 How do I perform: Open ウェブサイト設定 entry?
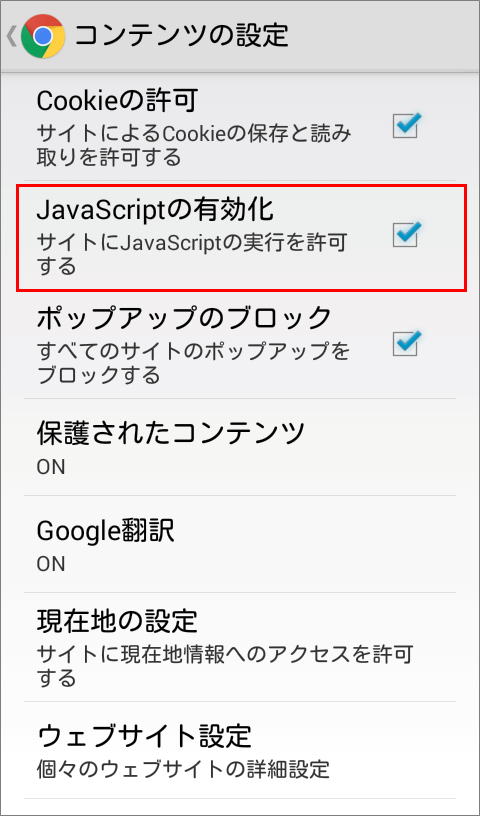pyautogui.click(x=240, y=750)
